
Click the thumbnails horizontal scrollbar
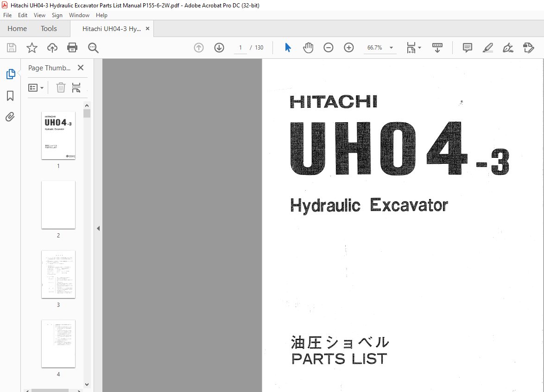click(x=50, y=390)
